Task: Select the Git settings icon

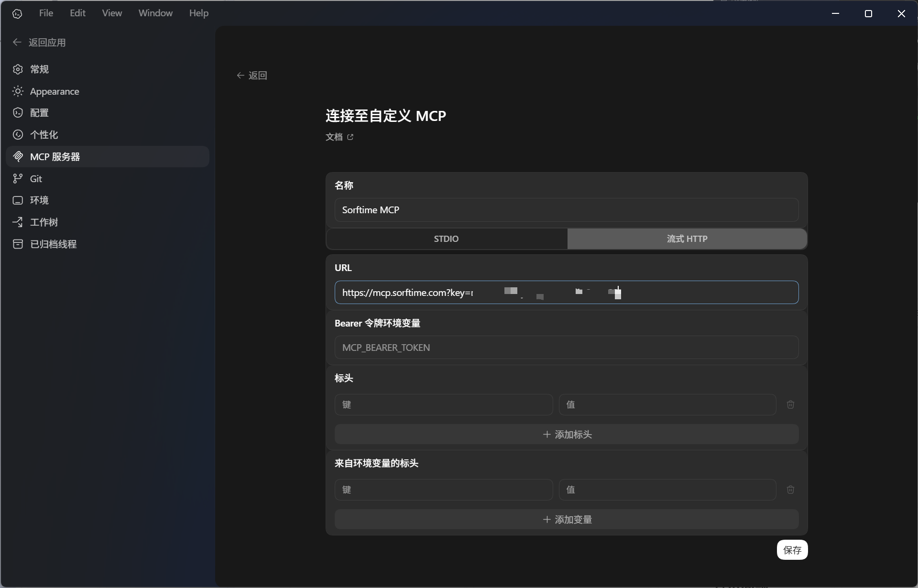Action: coord(18,178)
